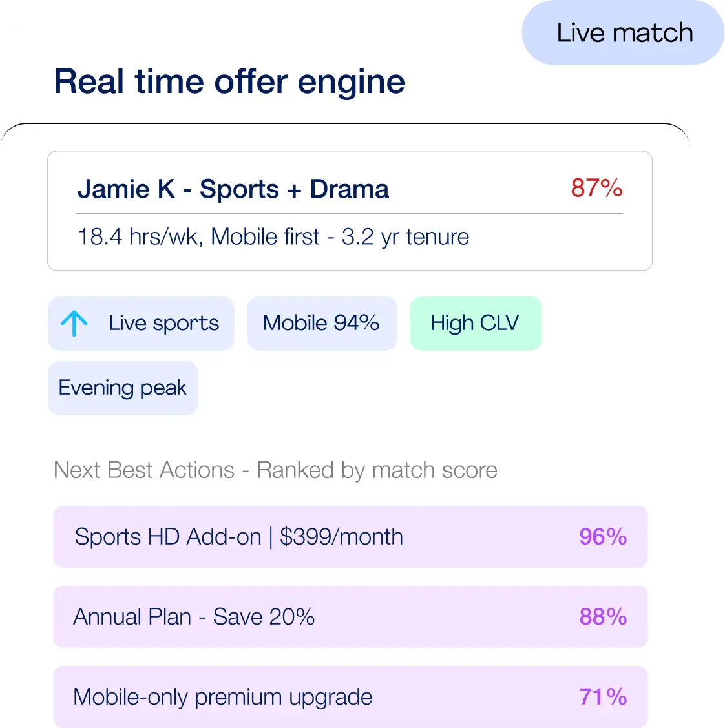Viewport: 725px width, 728px height.
Task: Choose the Annual Plan - Save 20% offer
Action: point(350,617)
